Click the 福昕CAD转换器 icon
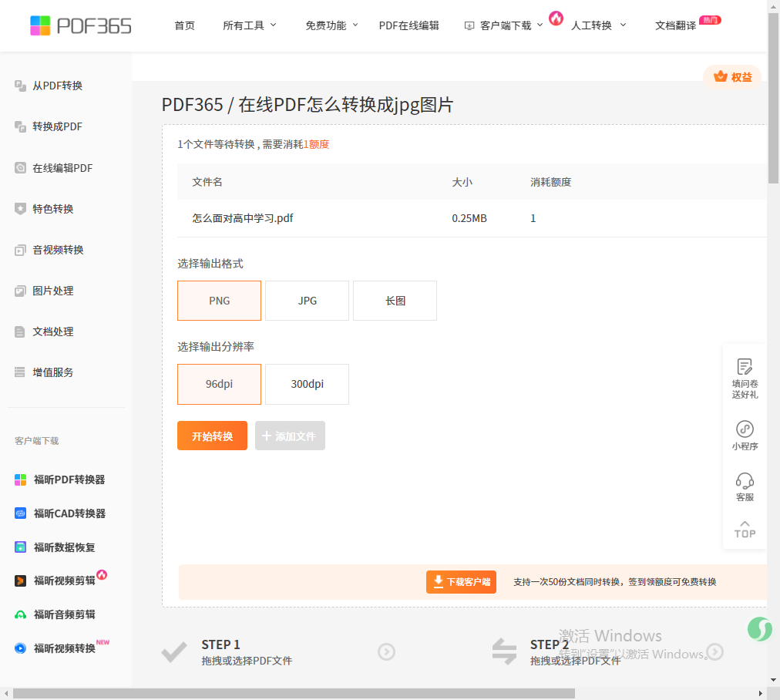The width and height of the screenshot is (780, 700). point(20,513)
